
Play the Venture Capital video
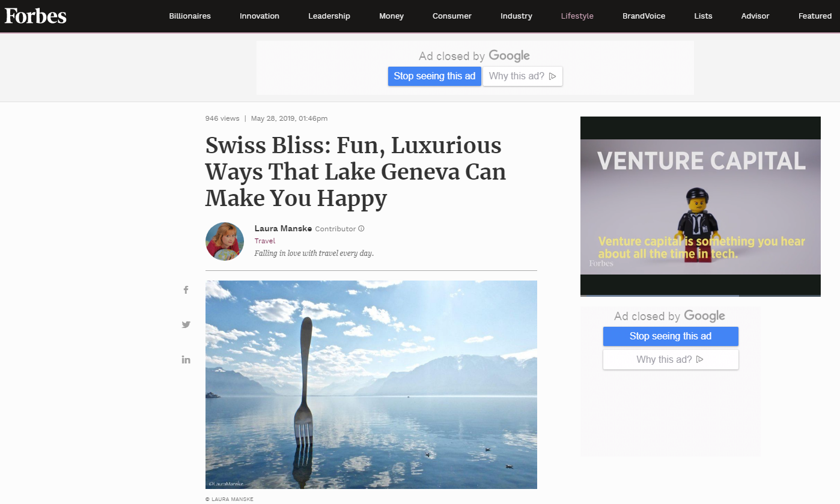pos(701,207)
